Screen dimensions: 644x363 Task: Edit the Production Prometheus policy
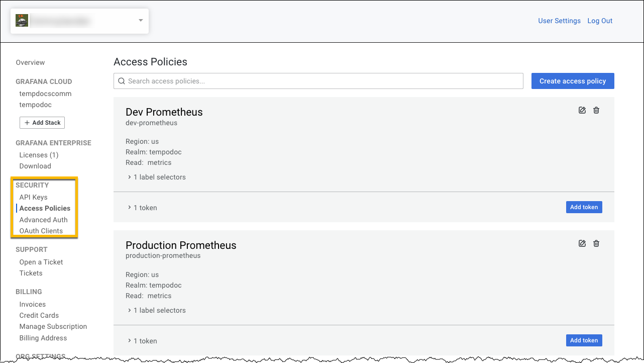(582, 243)
